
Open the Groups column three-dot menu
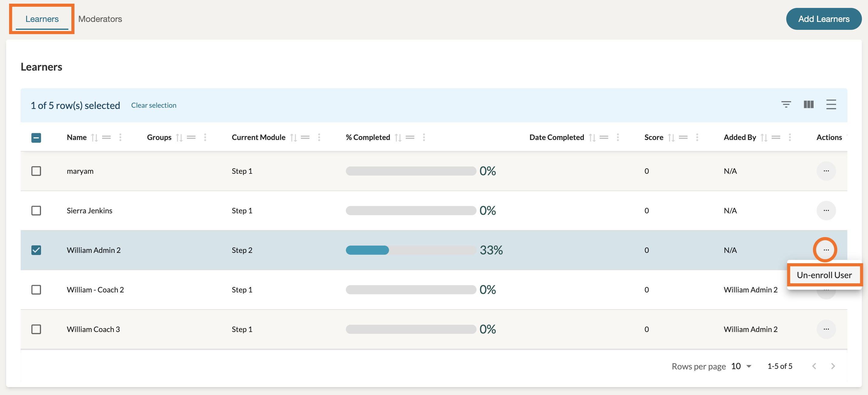click(x=205, y=137)
